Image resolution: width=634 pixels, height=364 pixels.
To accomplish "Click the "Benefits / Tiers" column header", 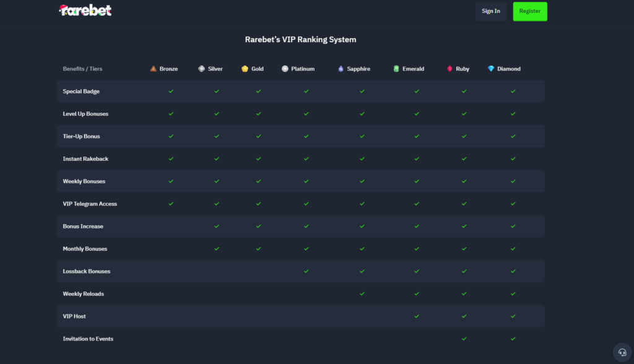I will coord(82,69).
